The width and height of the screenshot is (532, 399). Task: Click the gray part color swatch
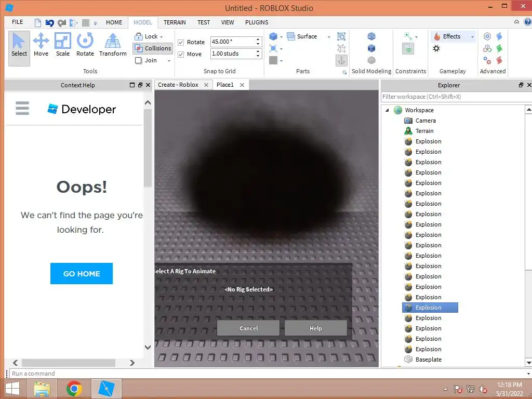(273, 60)
